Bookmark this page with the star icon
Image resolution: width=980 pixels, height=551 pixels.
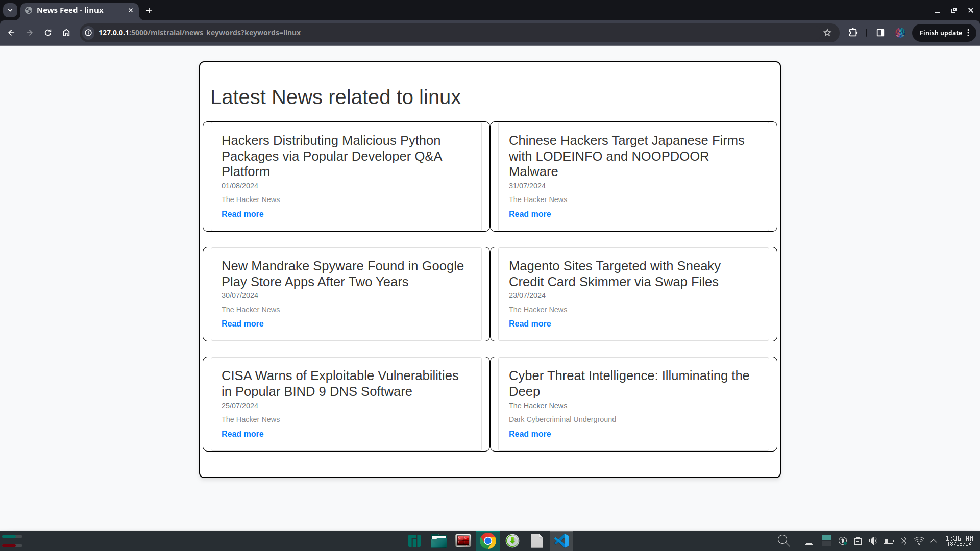[827, 33]
